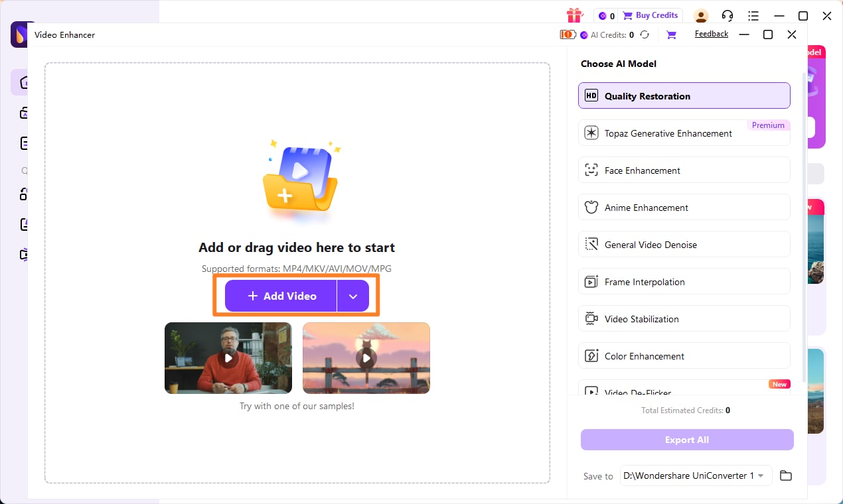This screenshot has height=504, width=843.
Task: Open the Feedback link
Action: point(712,34)
